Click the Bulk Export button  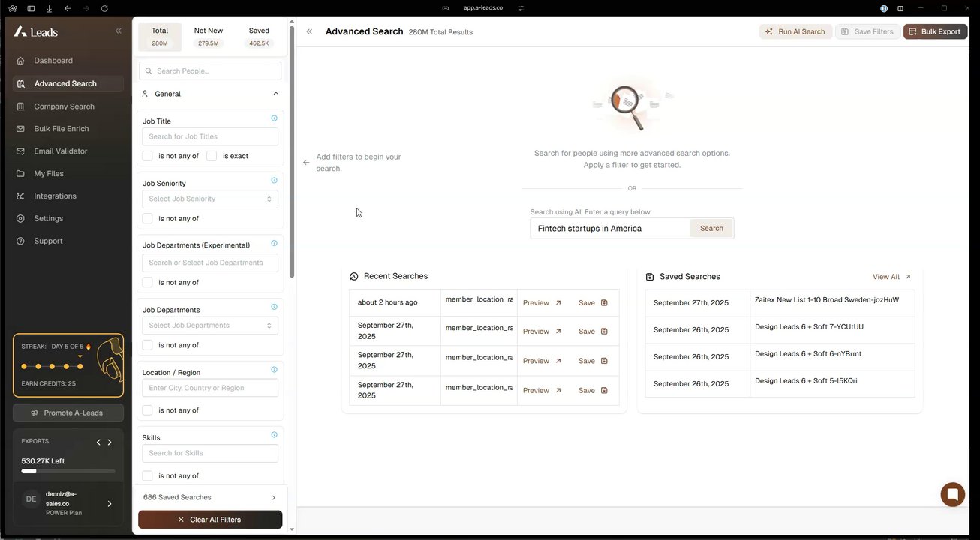(x=935, y=31)
